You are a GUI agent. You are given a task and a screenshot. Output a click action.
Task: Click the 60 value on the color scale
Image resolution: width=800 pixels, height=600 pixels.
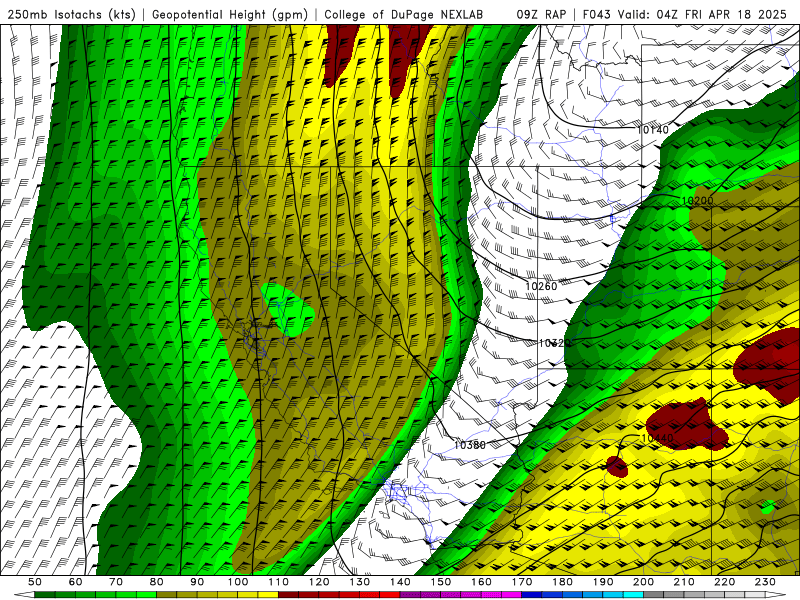click(x=76, y=582)
